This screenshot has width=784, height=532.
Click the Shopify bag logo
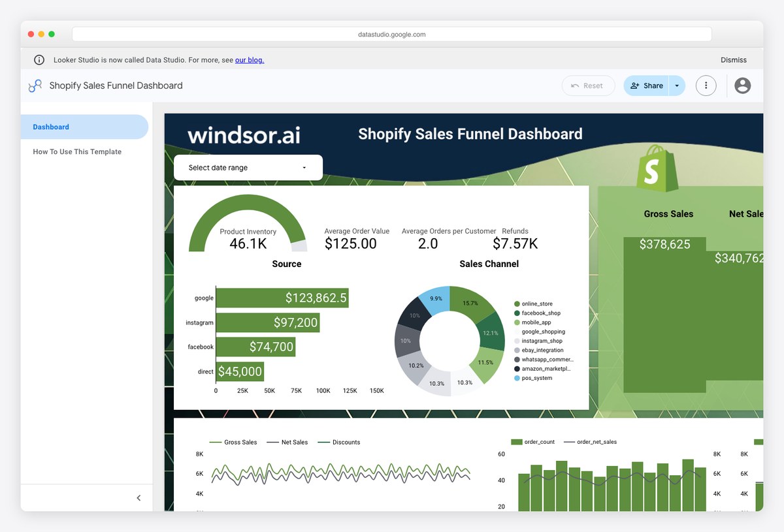(658, 168)
